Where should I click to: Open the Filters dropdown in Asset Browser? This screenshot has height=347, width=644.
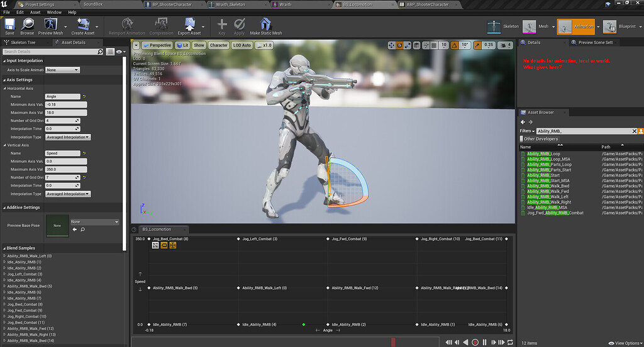pyautogui.click(x=528, y=131)
